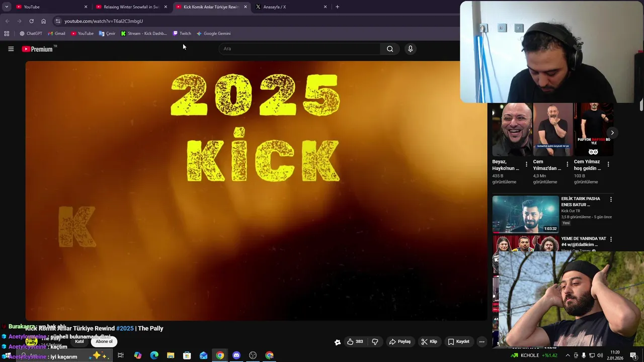The width and height of the screenshot is (644, 362).
Task: Show hidden system tray icons chevron
Action: (x=568, y=355)
